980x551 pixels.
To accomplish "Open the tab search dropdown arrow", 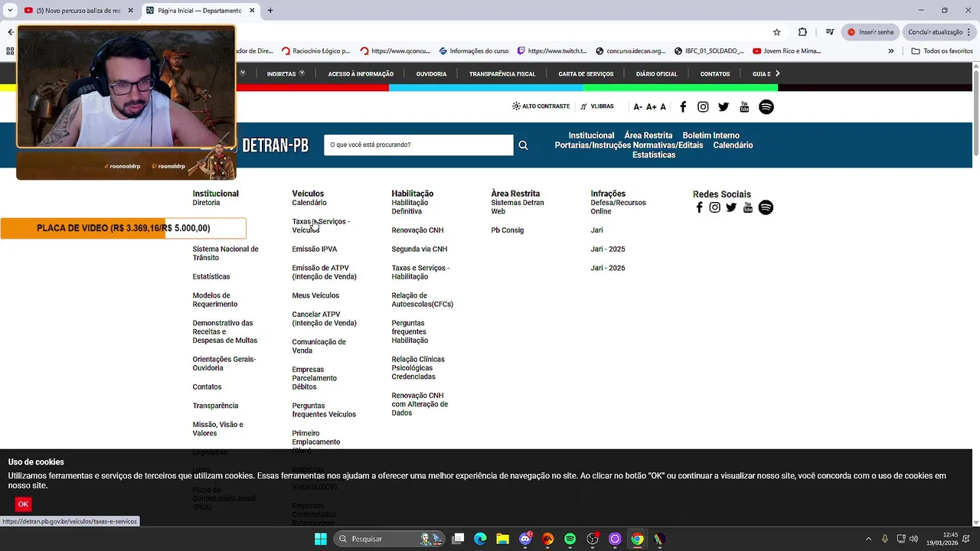I will [x=10, y=11].
